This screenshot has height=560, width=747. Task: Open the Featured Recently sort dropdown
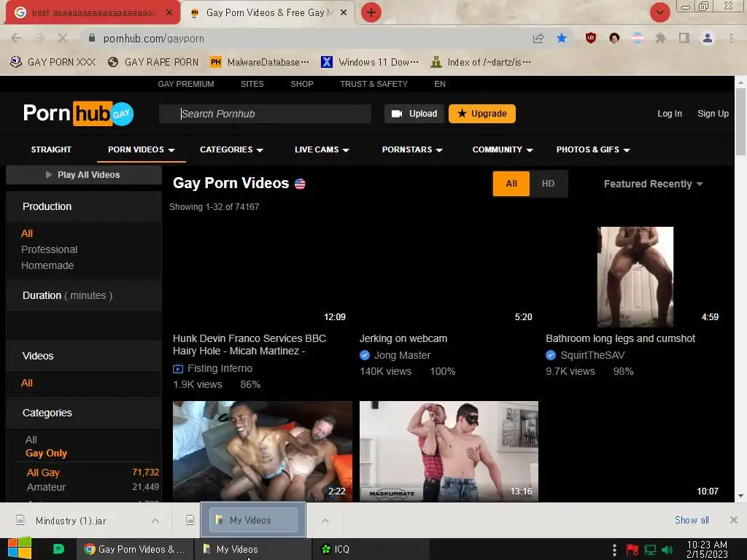pyautogui.click(x=653, y=184)
